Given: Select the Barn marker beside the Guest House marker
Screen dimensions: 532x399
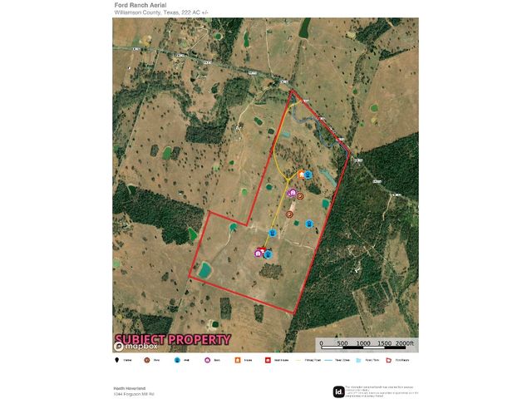Looking at the screenshot, I should tap(259, 253).
